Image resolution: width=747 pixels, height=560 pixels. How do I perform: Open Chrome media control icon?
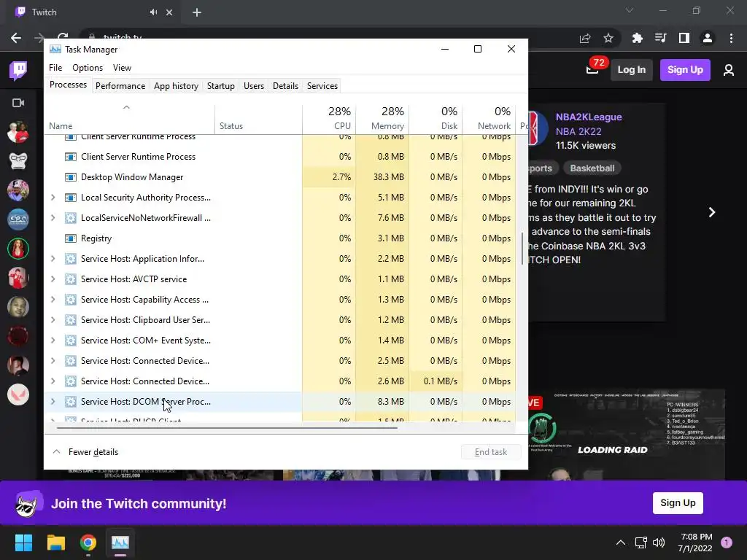click(660, 38)
